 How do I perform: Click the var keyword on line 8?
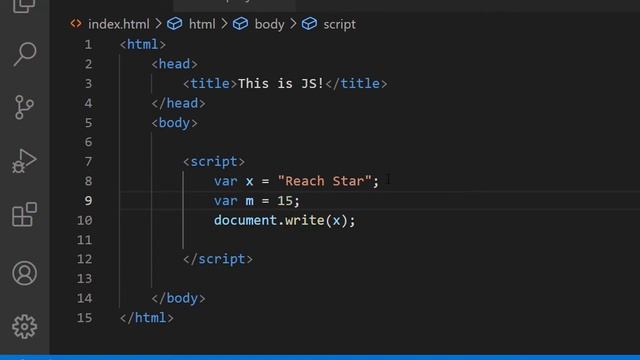coord(226,181)
